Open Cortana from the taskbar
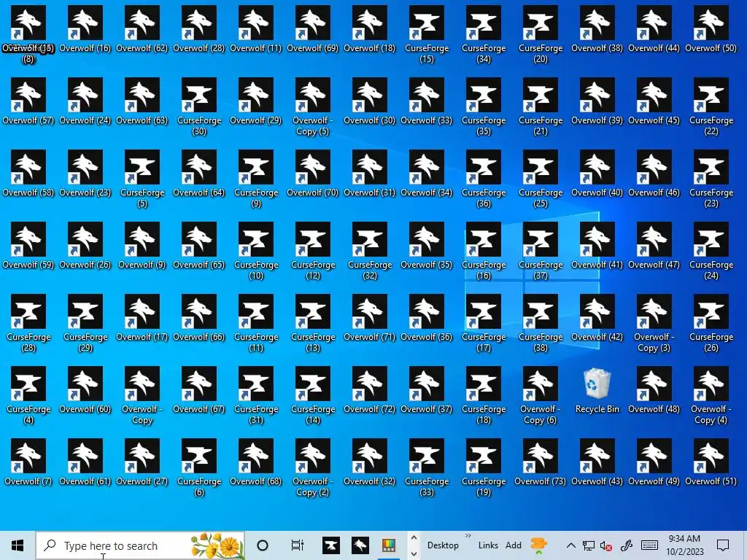Screen dimensions: 747x560 (x=262, y=545)
